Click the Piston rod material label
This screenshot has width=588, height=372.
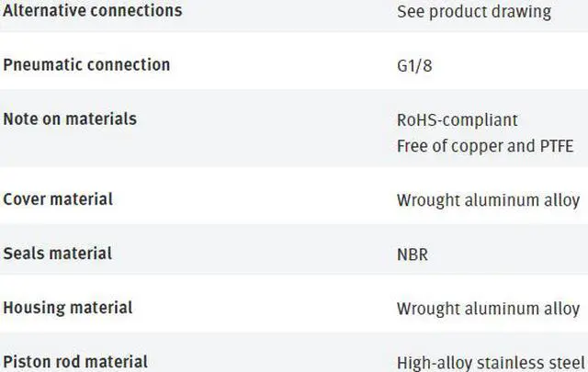pyautogui.click(x=75, y=362)
